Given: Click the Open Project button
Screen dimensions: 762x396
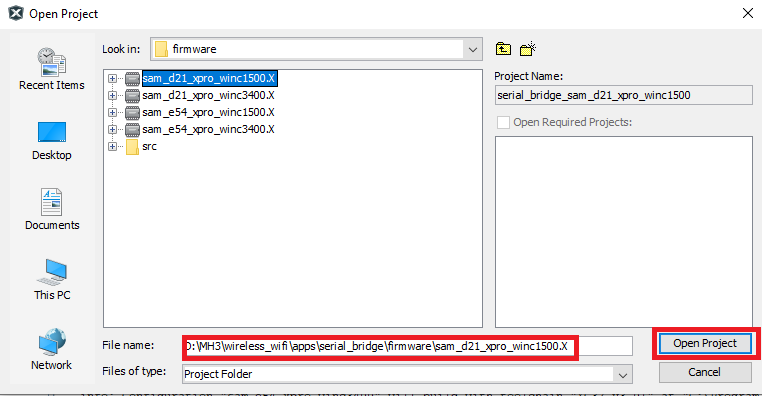Looking at the screenshot, I should (705, 344).
